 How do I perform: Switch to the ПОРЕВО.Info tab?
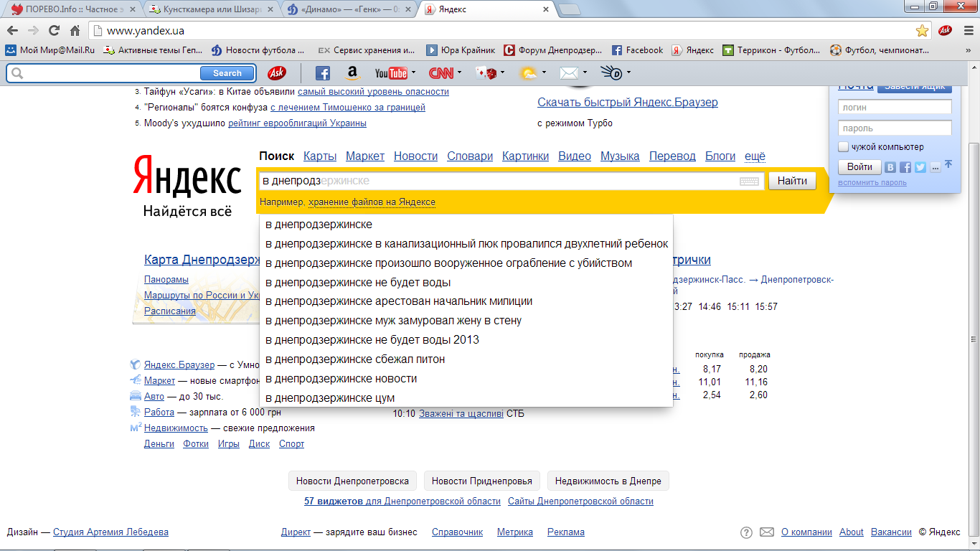click(x=72, y=9)
